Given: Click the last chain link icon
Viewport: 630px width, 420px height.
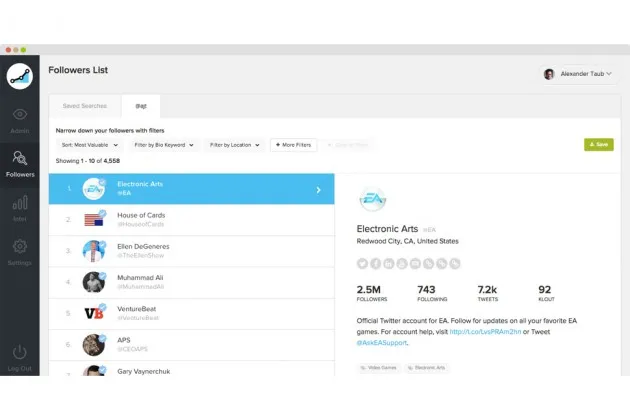Looking at the screenshot, I should click(x=455, y=264).
